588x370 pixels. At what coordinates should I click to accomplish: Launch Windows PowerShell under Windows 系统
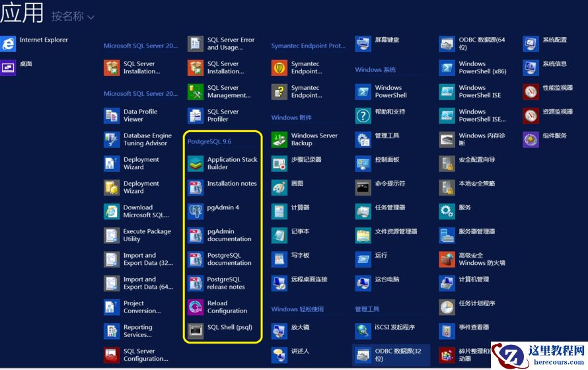(381, 92)
